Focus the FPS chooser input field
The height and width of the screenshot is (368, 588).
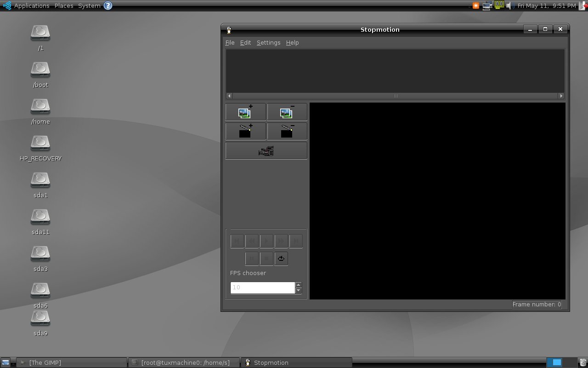[263, 287]
